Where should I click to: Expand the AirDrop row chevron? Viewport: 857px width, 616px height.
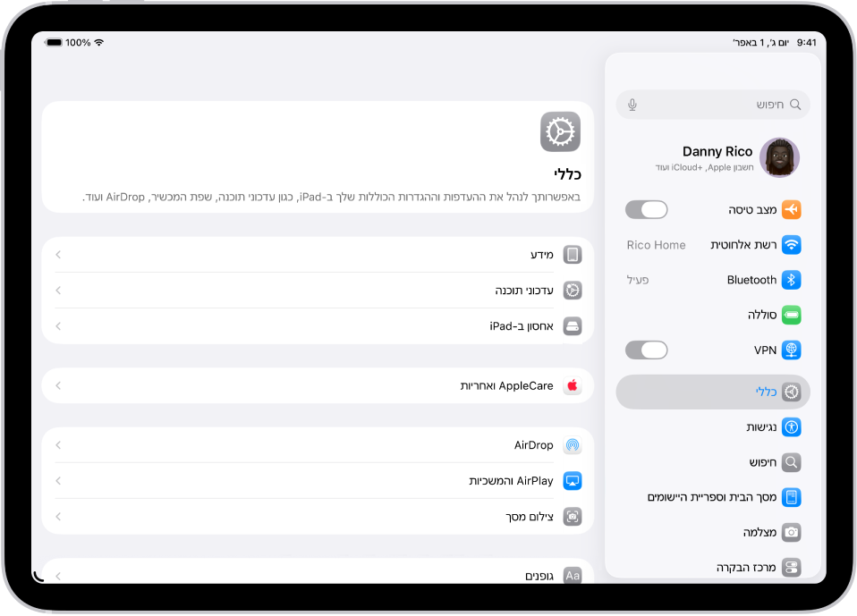[x=58, y=445]
